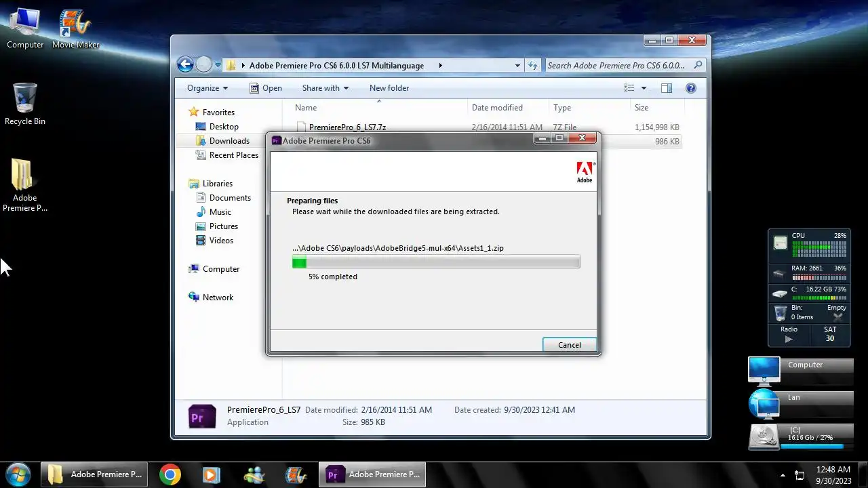Click the Recycle Bin icon in the gadget
868x488 pixels.
(781, 312)
